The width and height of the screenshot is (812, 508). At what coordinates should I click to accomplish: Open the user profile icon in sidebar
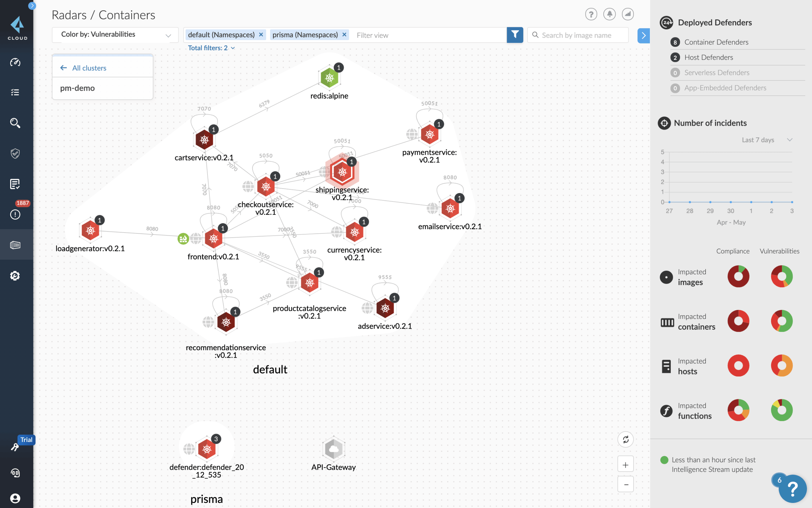click(15, 498)
